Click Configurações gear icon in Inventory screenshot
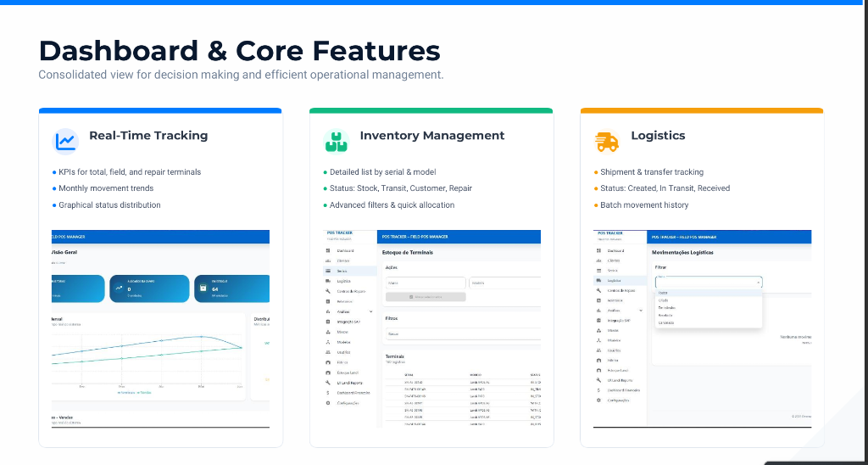The width and height of the screenshot is (868, 465). pyautogui.click(x=328, y=403)
